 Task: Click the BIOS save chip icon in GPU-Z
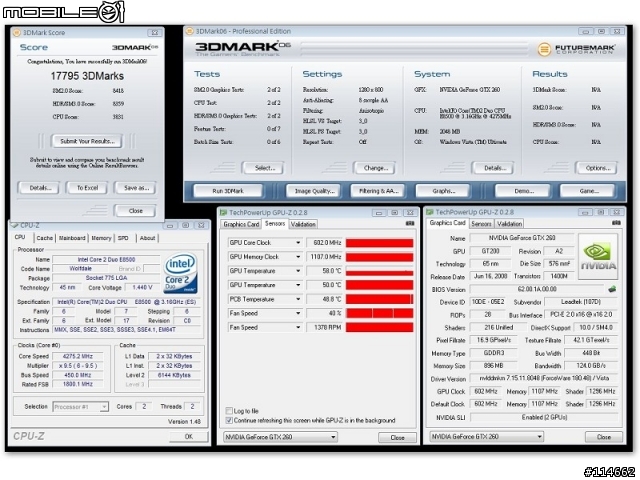pos(612,289)
